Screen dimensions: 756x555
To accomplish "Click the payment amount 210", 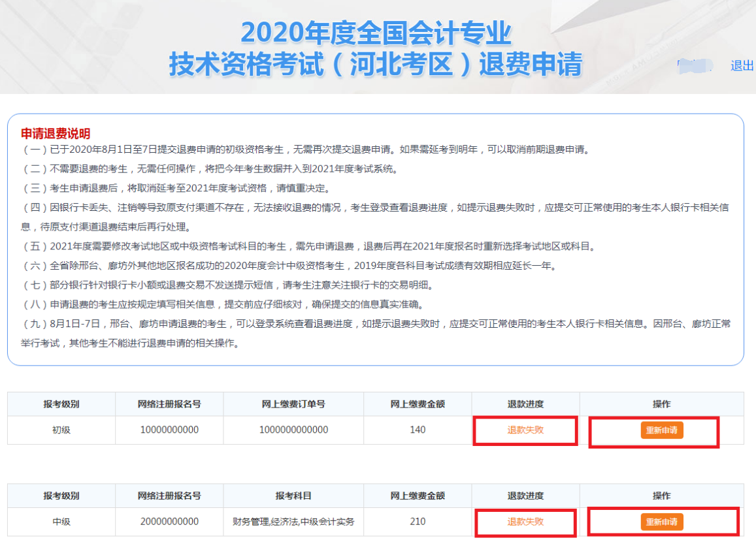I will point(418,521).
